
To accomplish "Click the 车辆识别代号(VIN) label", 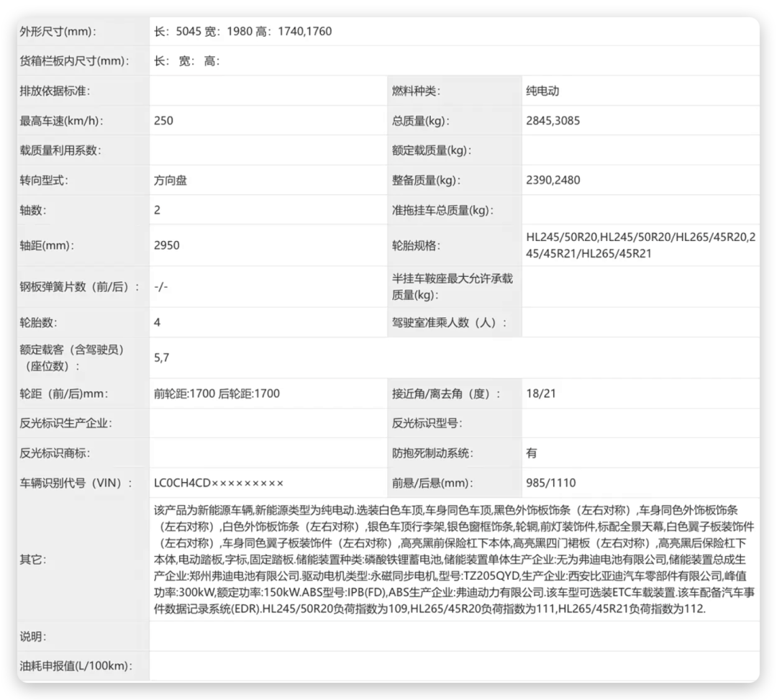I will (x=77, y=483).
